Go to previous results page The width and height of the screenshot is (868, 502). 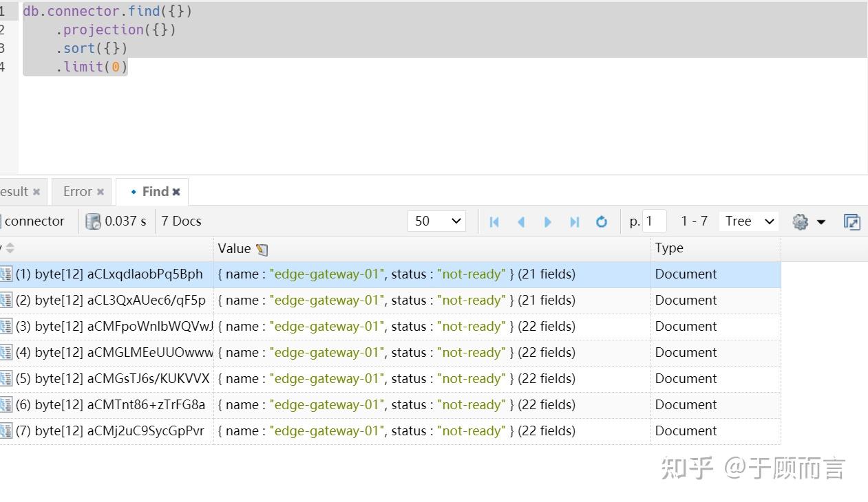tap(521, 221)
